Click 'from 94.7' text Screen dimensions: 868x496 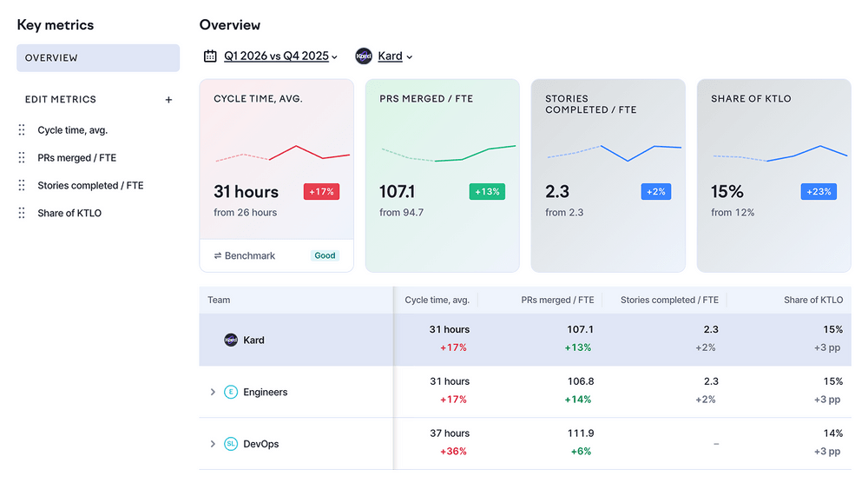(401, 212)
